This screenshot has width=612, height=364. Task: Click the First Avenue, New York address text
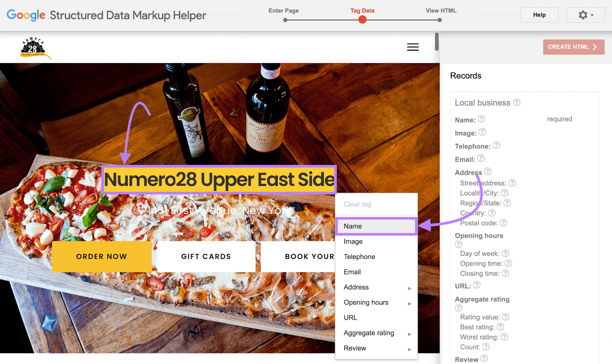tap(220, 211)
